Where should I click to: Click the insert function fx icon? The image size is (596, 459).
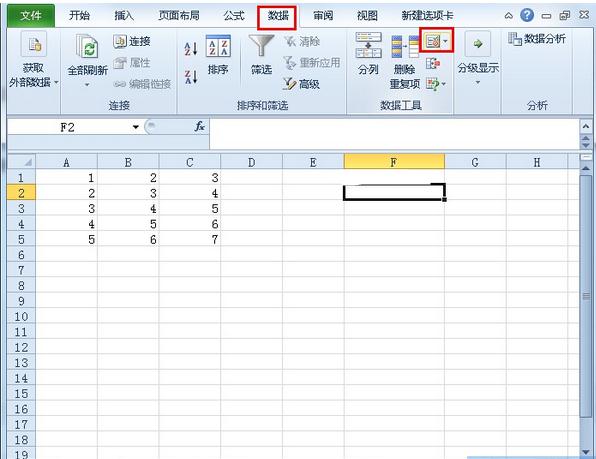click(200, 126)
